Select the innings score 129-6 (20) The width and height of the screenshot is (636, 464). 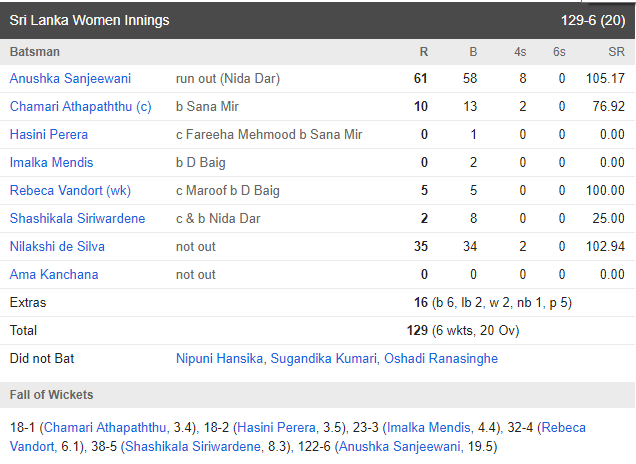[x=593, y=20]
